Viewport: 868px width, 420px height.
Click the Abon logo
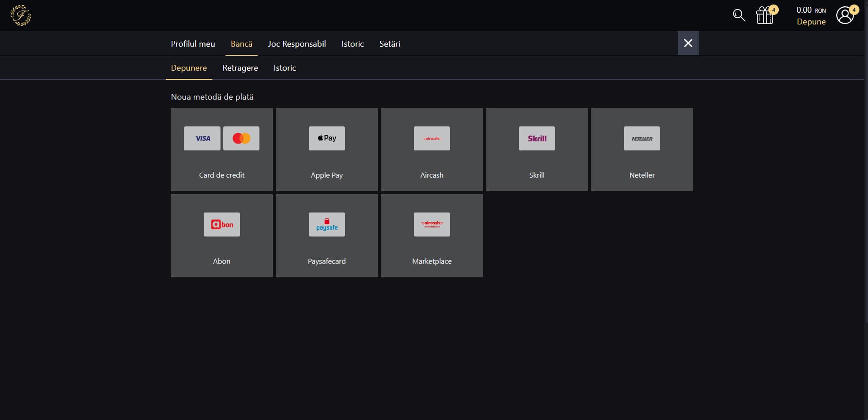(222, 224)
